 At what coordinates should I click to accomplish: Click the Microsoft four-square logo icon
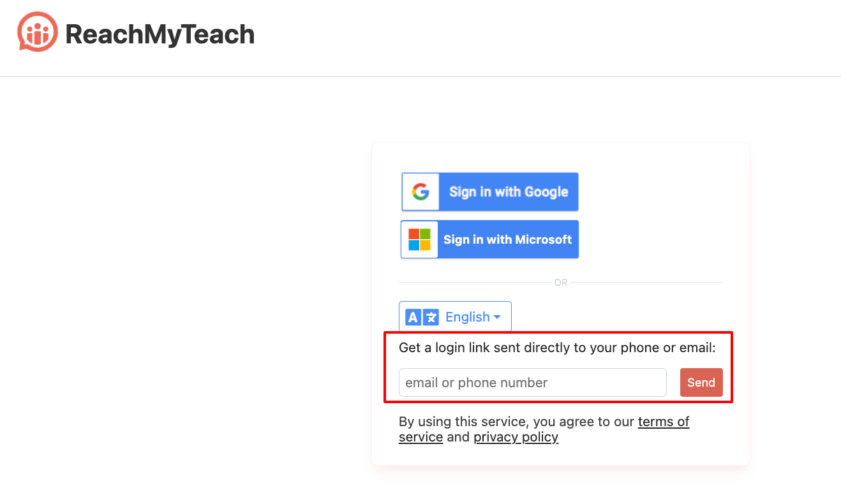click(x=419, y=239)
